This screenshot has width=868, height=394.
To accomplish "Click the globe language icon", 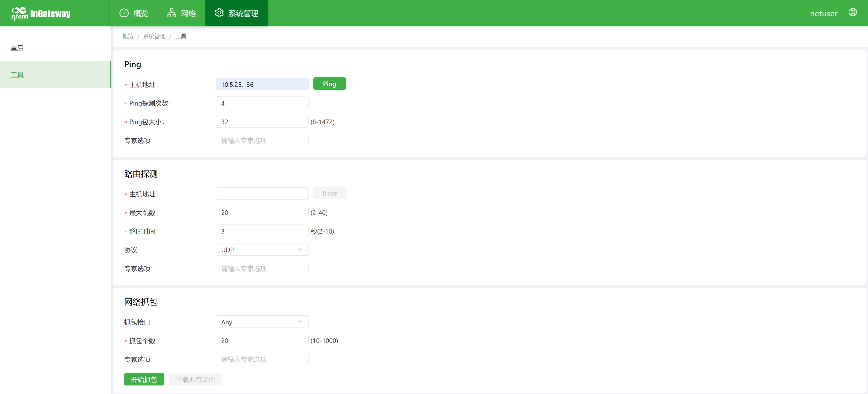I will [x=852, y=12].
